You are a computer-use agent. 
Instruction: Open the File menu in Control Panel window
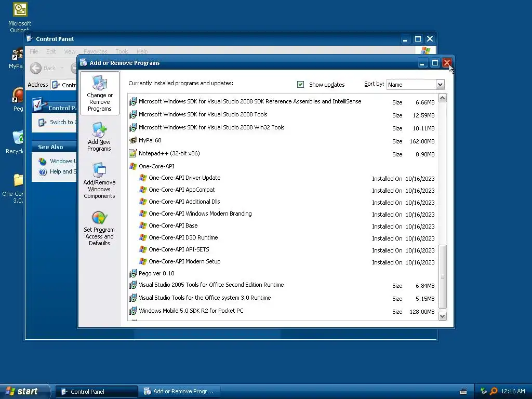(34, 51)
